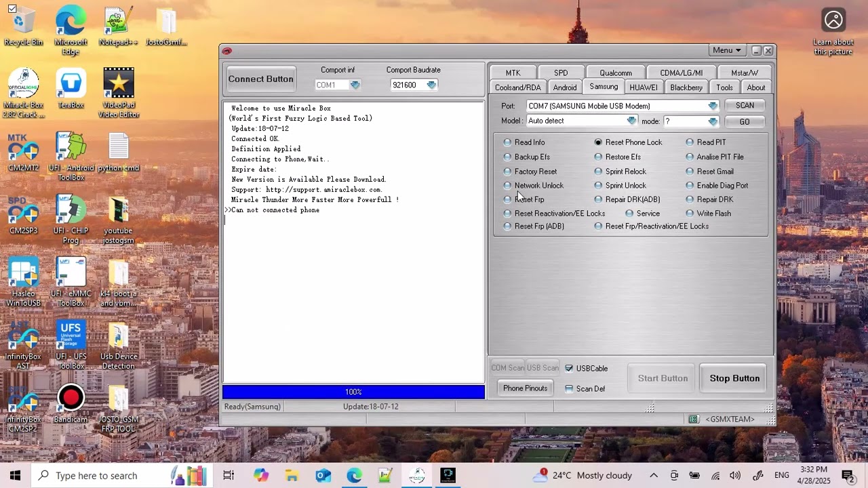Open the Recycle Bin desktop icon
This screenshot has width=868, height=488.
(x=23, y=27)
